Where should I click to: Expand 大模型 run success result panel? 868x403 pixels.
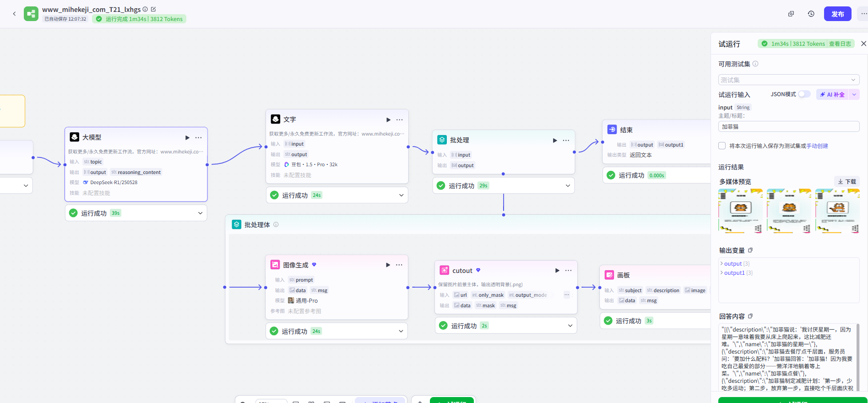click(x=200, y=213)
